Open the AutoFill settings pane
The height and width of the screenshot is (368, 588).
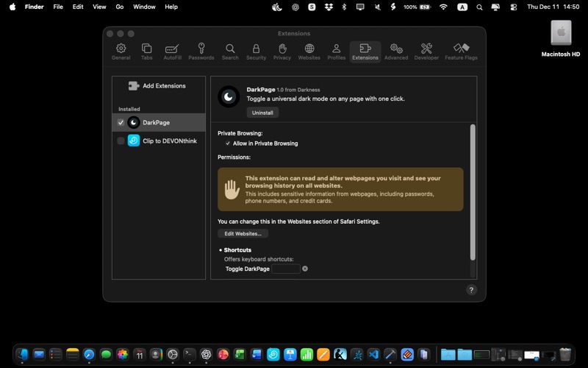[172, 52]
